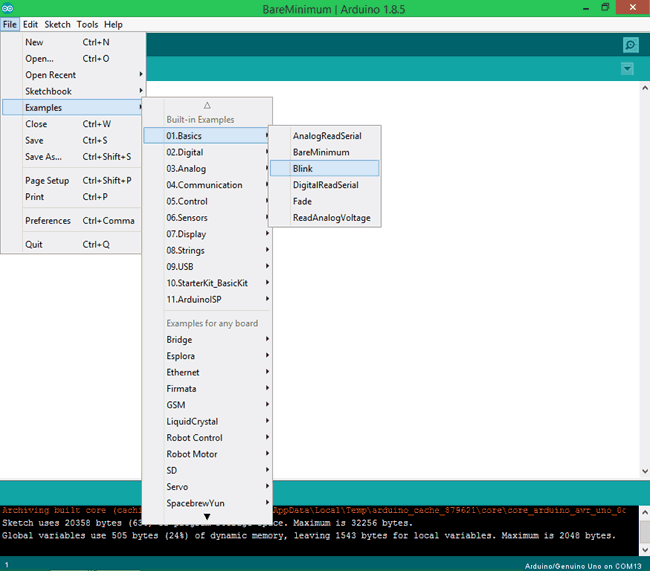Expand the 01.Basics examples submenu
Viewport: 650px width, 571px height.
coord(207,136)
